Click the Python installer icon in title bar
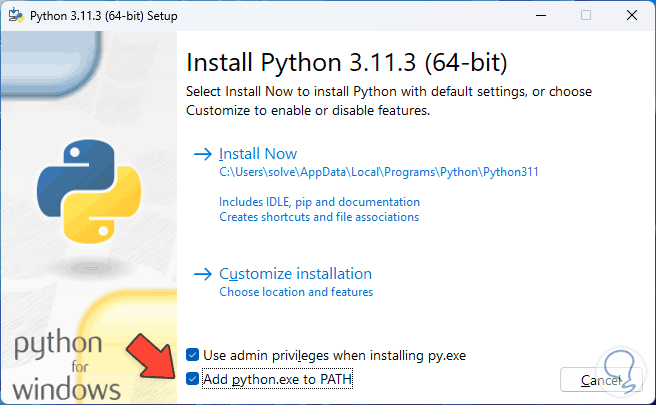Screen dimensions: 656x405 click(x=15, y=15)
